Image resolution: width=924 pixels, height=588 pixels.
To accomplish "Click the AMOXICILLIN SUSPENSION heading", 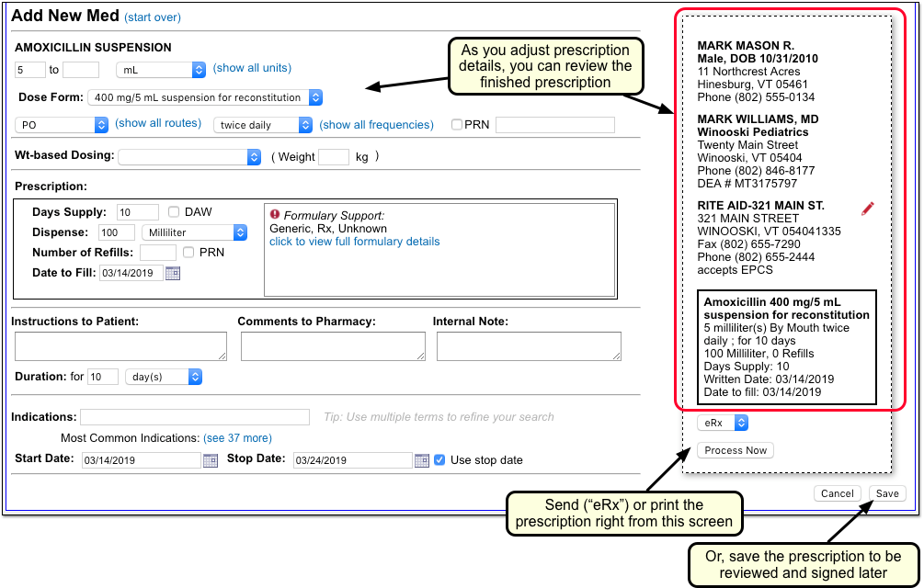I will 93,48.
